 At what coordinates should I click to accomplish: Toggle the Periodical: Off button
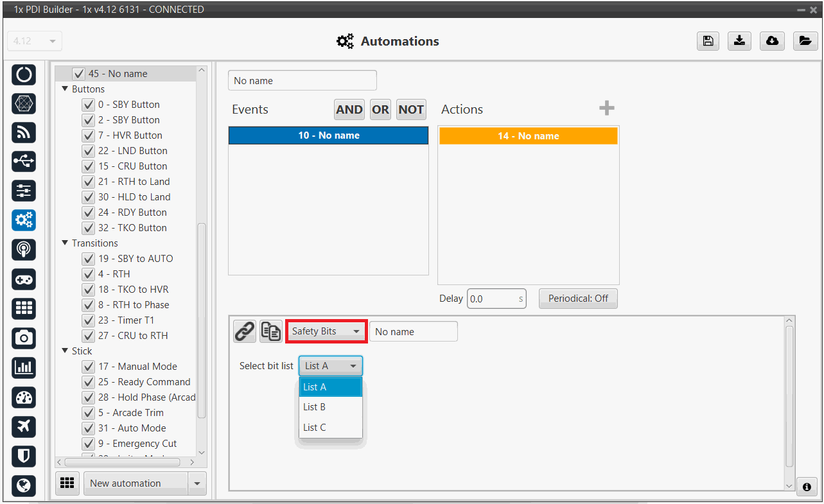[578, 299]
